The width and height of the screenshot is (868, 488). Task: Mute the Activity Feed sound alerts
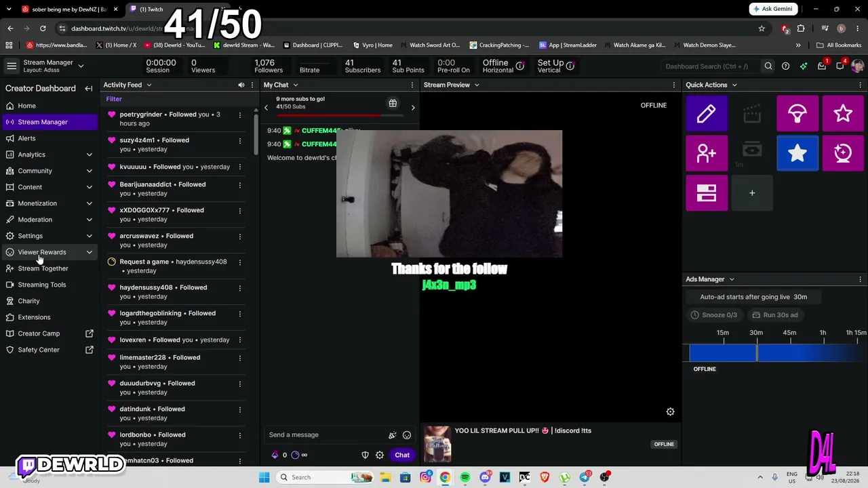241,85
